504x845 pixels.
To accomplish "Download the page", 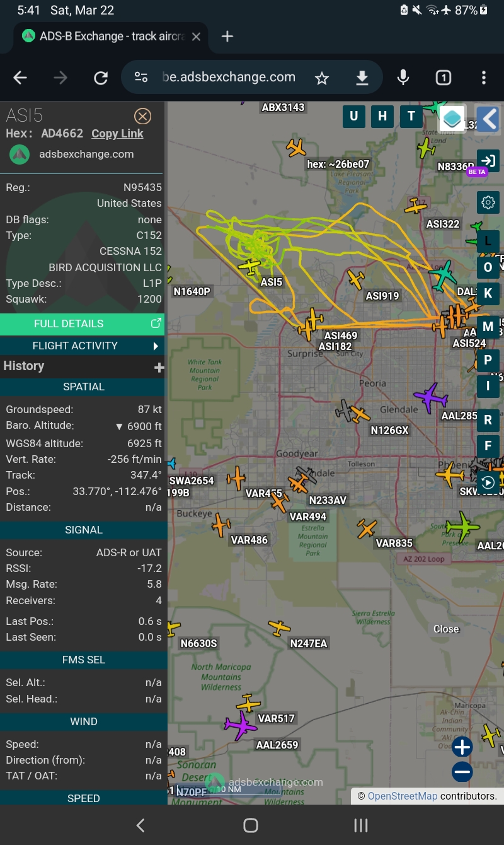I will tap(362, 78).
